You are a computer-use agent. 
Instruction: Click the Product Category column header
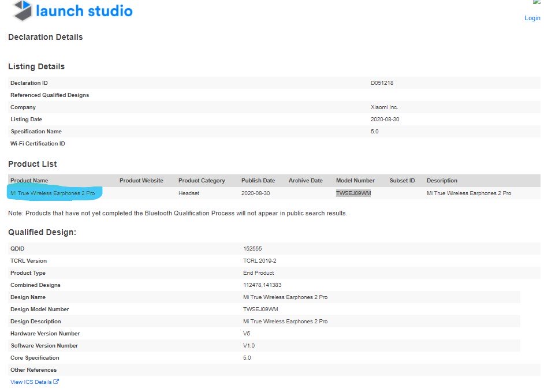[x=202, y=181]
